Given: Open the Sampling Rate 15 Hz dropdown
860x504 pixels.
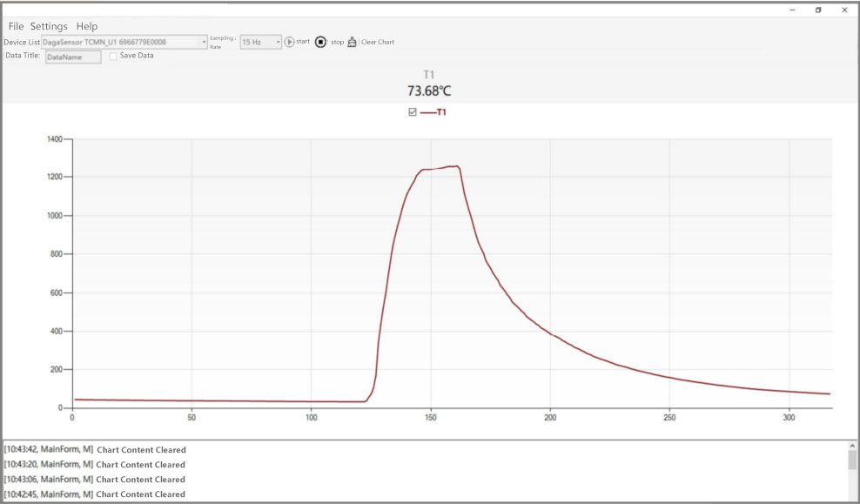Looking at the screenshot, I should (x=278, y=42).
